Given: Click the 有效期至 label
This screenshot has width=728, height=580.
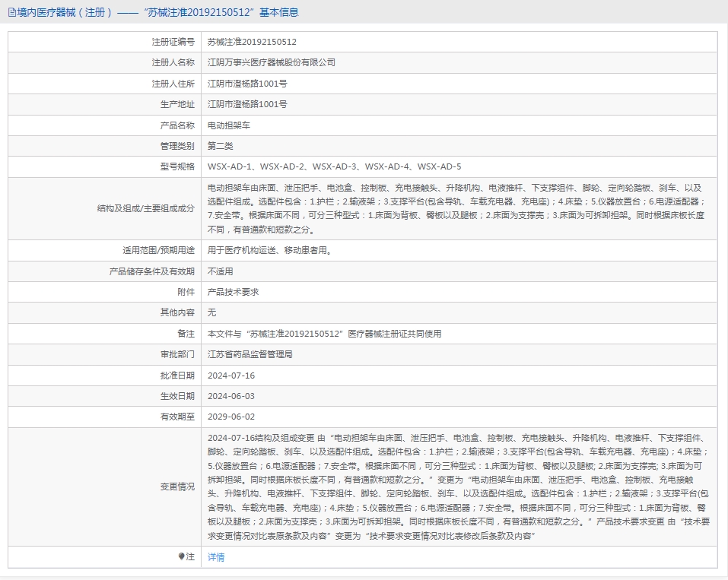Looking at the screenshot, I should 177,417.
